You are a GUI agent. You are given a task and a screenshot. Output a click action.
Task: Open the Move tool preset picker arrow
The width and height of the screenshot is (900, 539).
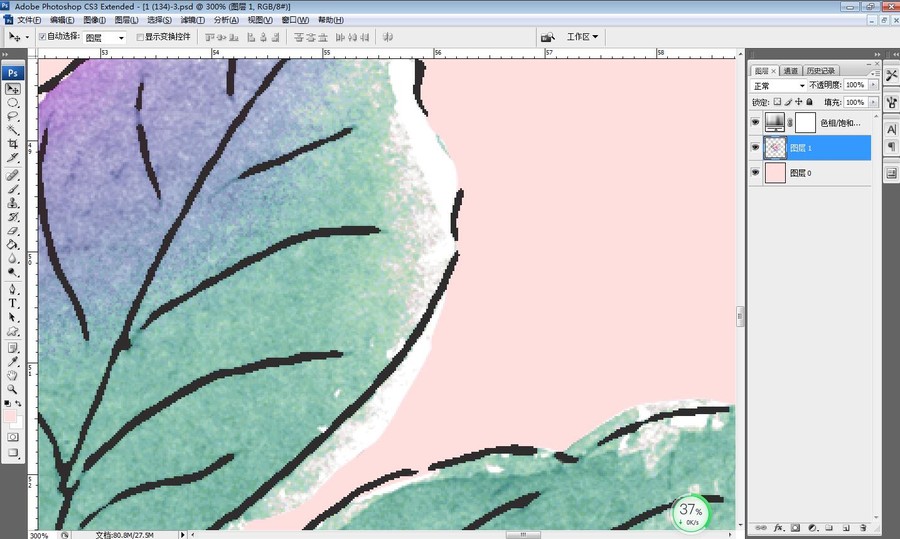pos(26,37)
